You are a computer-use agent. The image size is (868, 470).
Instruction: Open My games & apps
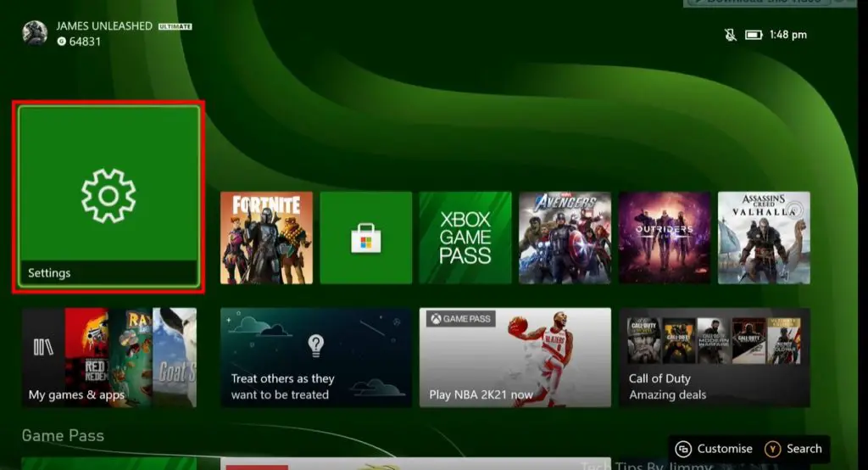tap(109, 357)
